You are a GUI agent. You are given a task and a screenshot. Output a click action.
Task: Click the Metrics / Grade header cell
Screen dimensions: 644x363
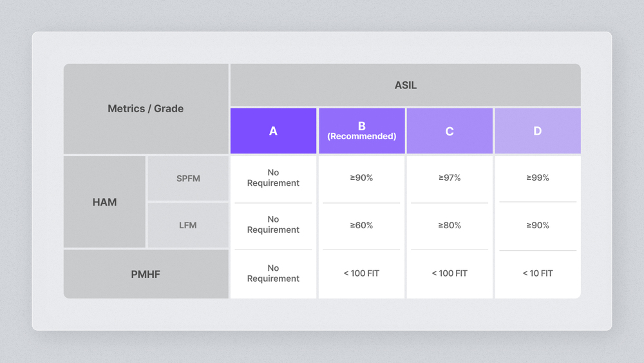coord(146,108)
